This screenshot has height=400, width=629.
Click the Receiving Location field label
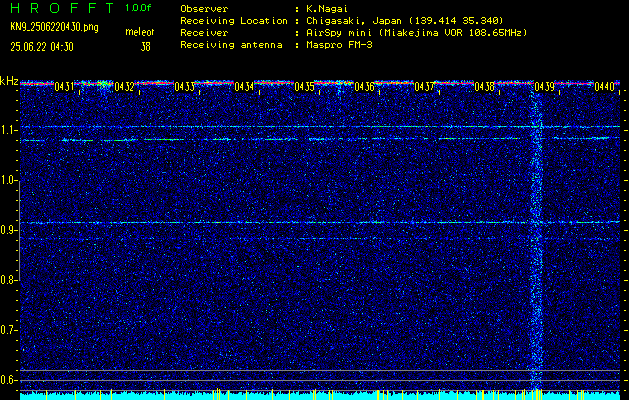(234, 20)
